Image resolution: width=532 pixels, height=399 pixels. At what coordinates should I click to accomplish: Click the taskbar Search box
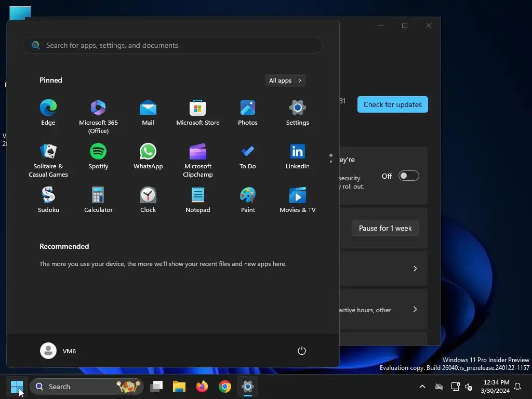87,387
